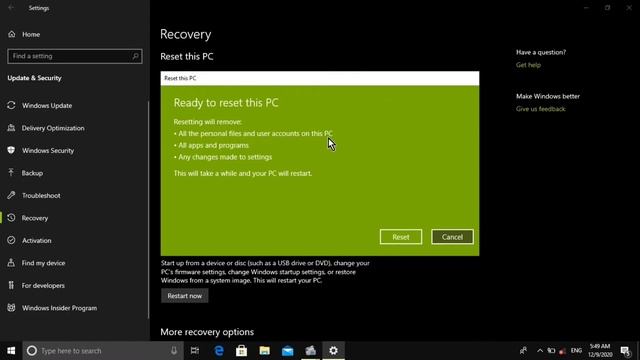Click the Restart now button
The height and width of the screenshot is (360, 640).
click(184, 296)
